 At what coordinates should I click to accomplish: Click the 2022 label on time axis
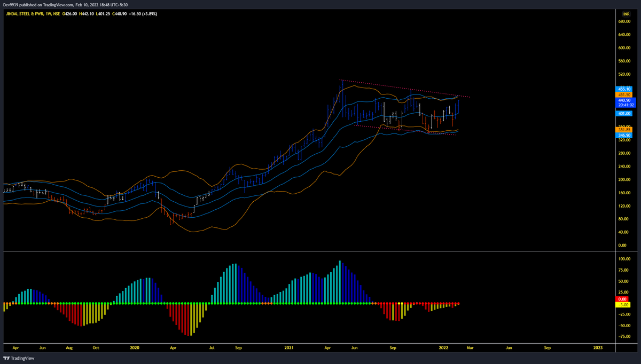(x=443, y=347)
